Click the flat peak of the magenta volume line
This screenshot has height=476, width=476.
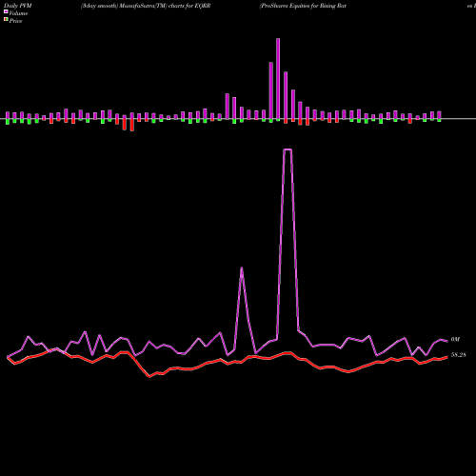[x=288, y=149]
